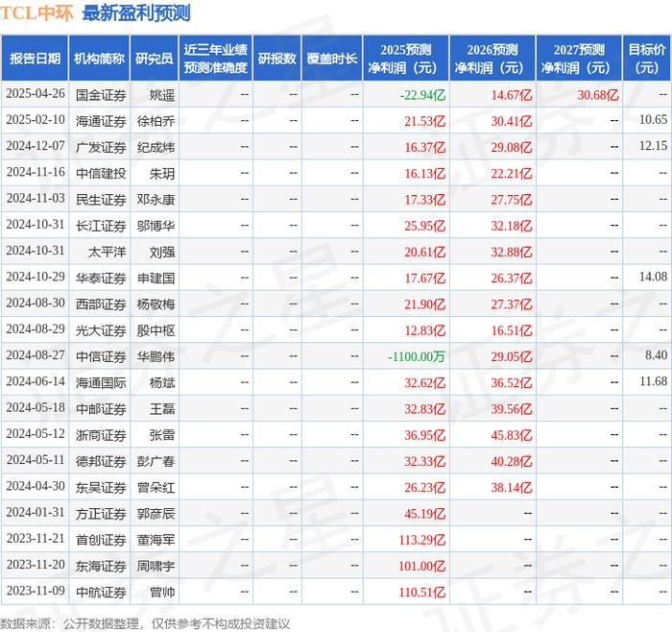Select analyst 刘强
Screen dimensions: 672x632
point(162,252)
